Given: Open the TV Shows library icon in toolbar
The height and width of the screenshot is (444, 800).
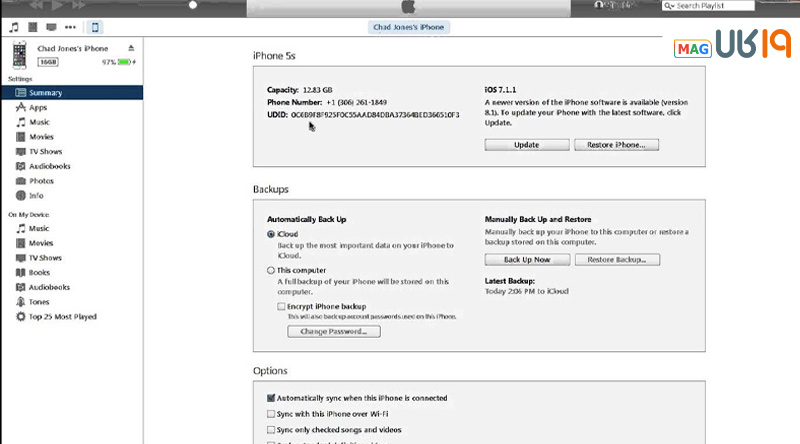Looking at the screenshot, I should (52, 26).
